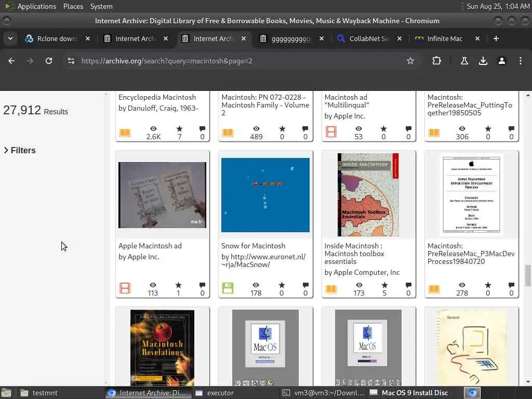Click favorites star on Inside Macintosh card
This screenshot has height=399, width=532.
[x=384, y=285]
